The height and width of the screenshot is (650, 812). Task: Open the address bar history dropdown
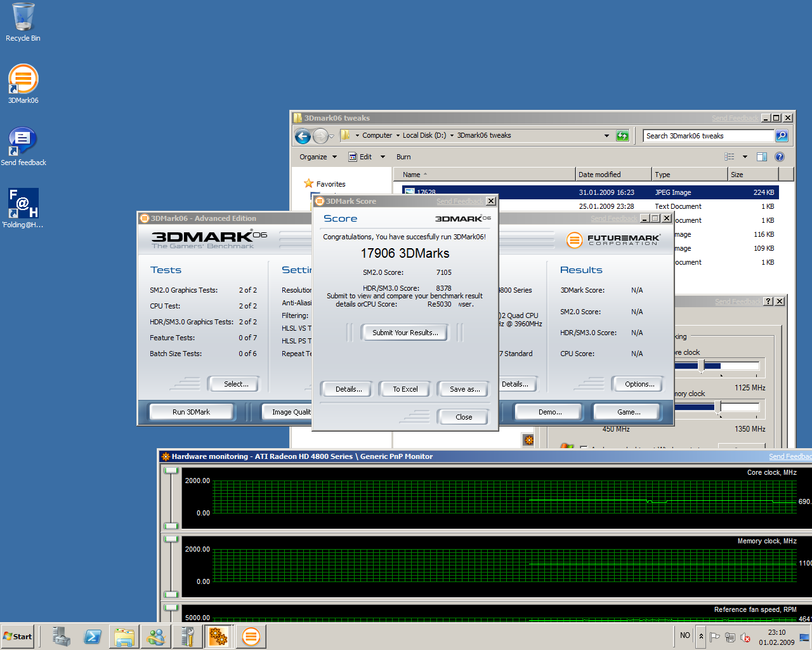tap(606, 136)
